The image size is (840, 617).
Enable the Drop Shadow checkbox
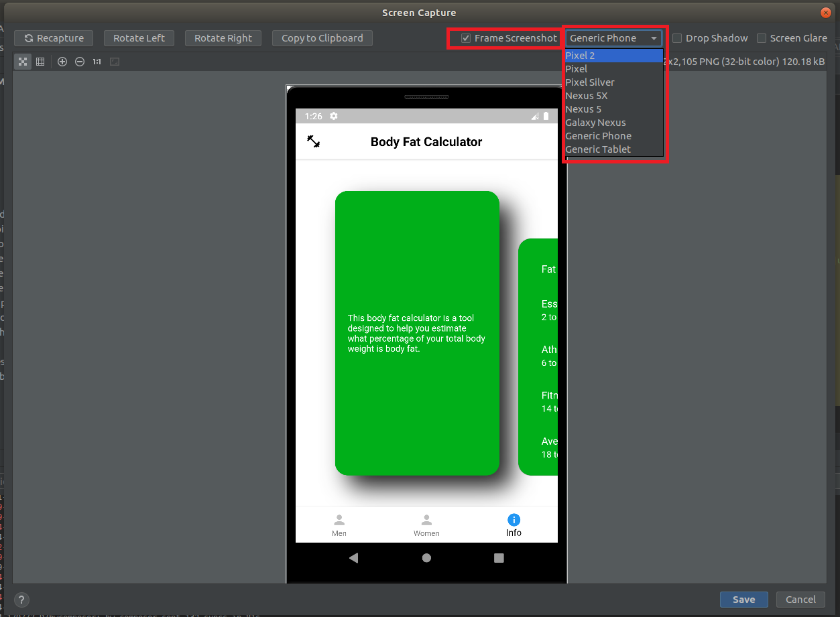pyautogui.click(x=677, y=38)
